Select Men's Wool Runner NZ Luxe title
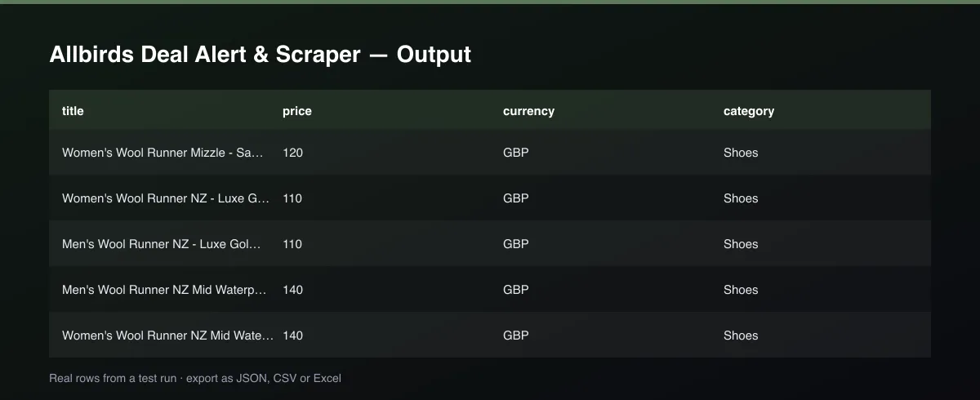This screenshot has width=980, height=400. pyautogui.click(x=162, y=244)
